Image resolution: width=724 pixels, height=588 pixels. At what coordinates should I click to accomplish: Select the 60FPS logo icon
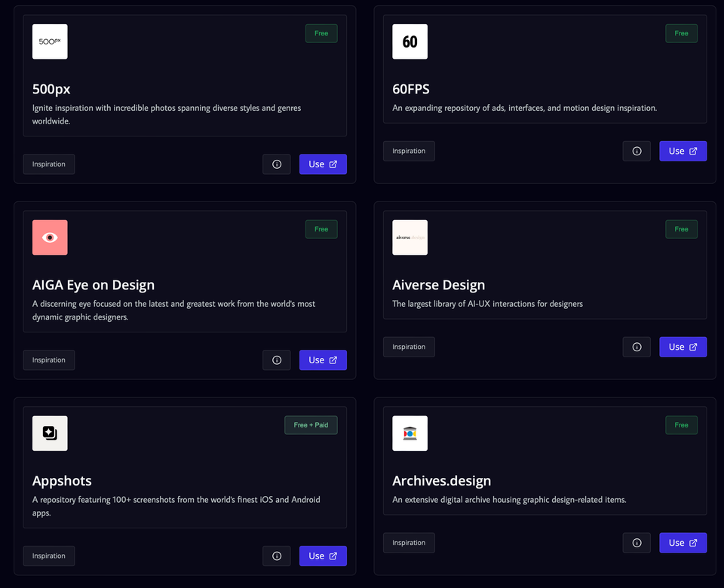tap(410, 41)
